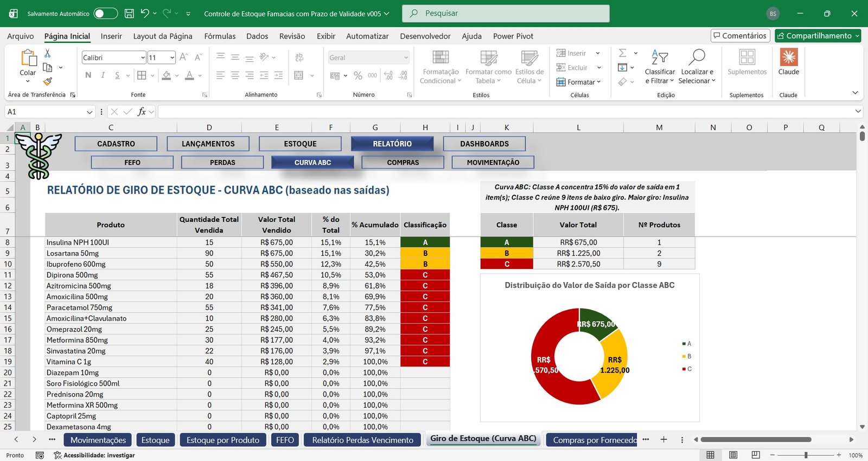Switch to the Estoque sheet tab
The width and height of the screenshot is (868, 461).
pos(155,440)
